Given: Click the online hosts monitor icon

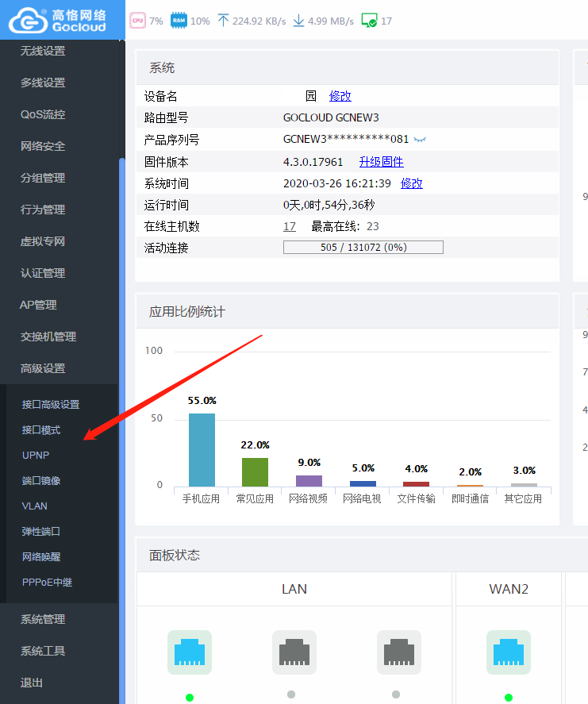Looking at the screenshot, I should [x=370, y=21].
